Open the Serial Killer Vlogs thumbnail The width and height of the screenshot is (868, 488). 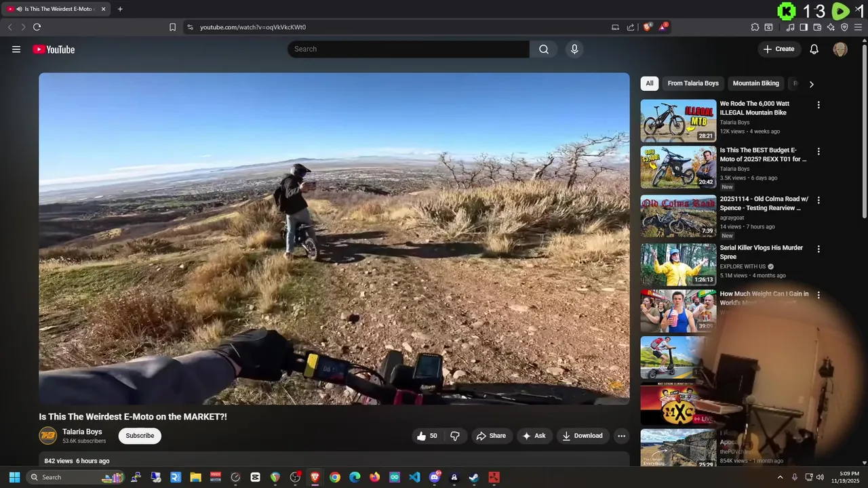(678, 264)
